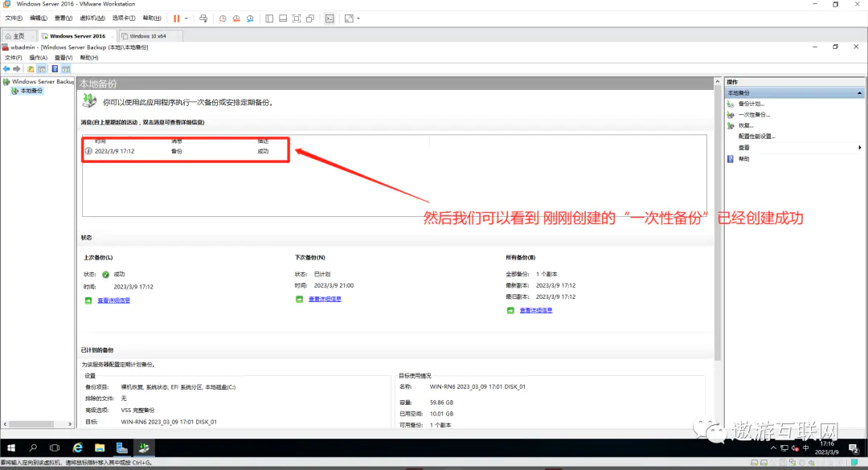Collapse the 本地备份 actions section header
Viewport: 868px width, 470px height.
tap(860, 93)
